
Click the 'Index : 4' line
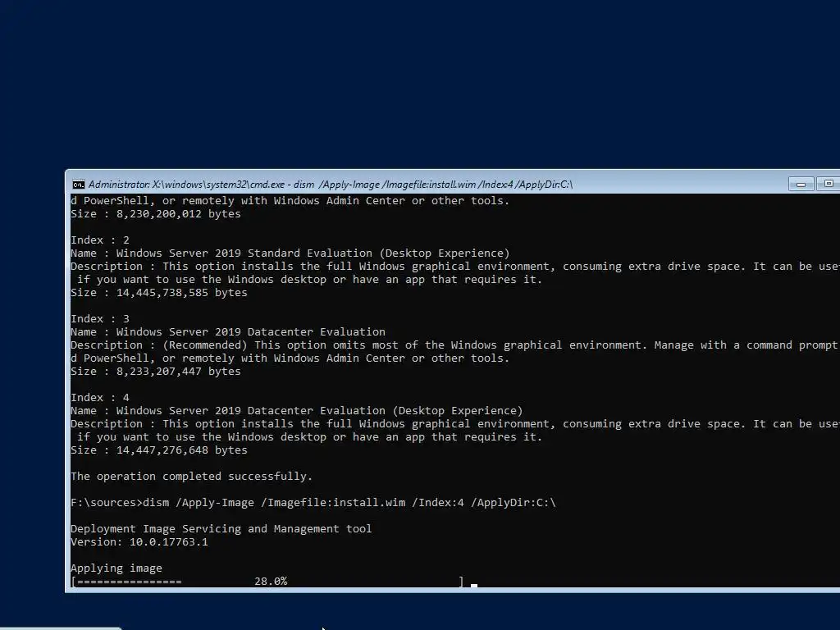[100, 398]
